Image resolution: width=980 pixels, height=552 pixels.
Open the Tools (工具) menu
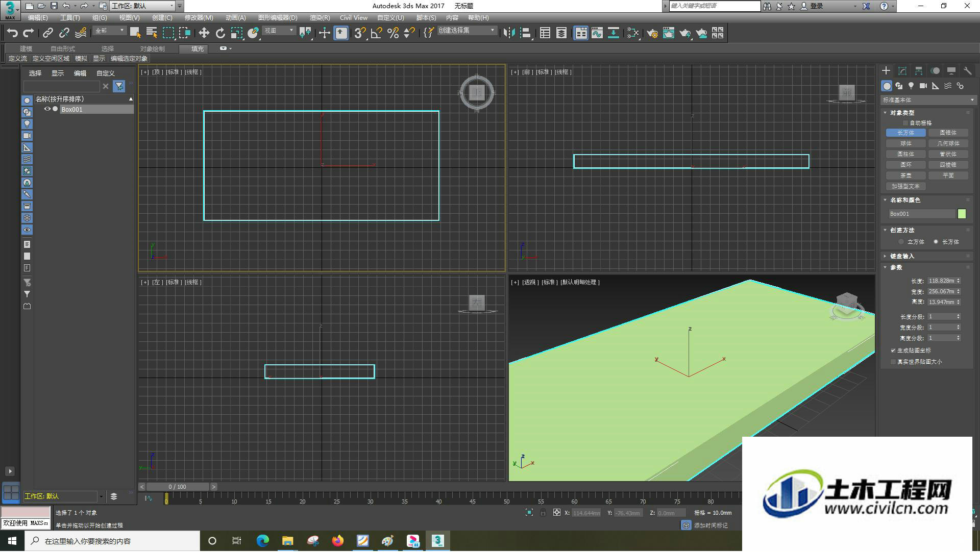tap(70, 18)
